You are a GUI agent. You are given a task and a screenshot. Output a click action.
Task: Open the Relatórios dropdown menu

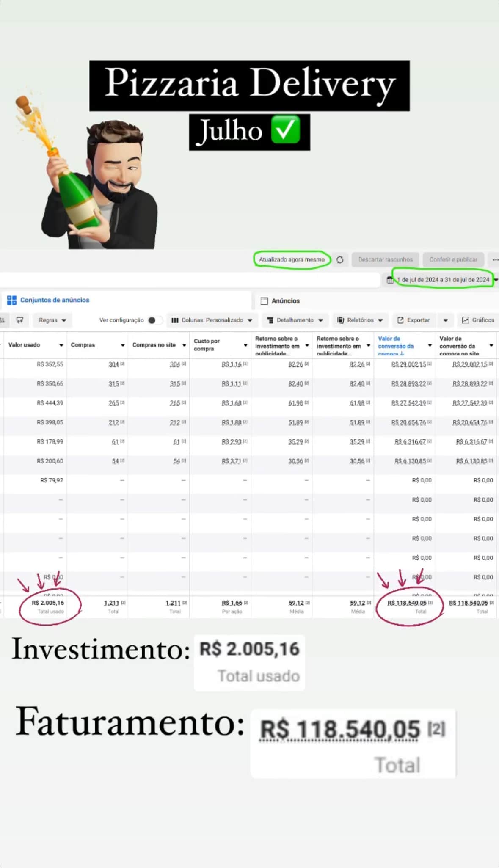tap(360, 320)
